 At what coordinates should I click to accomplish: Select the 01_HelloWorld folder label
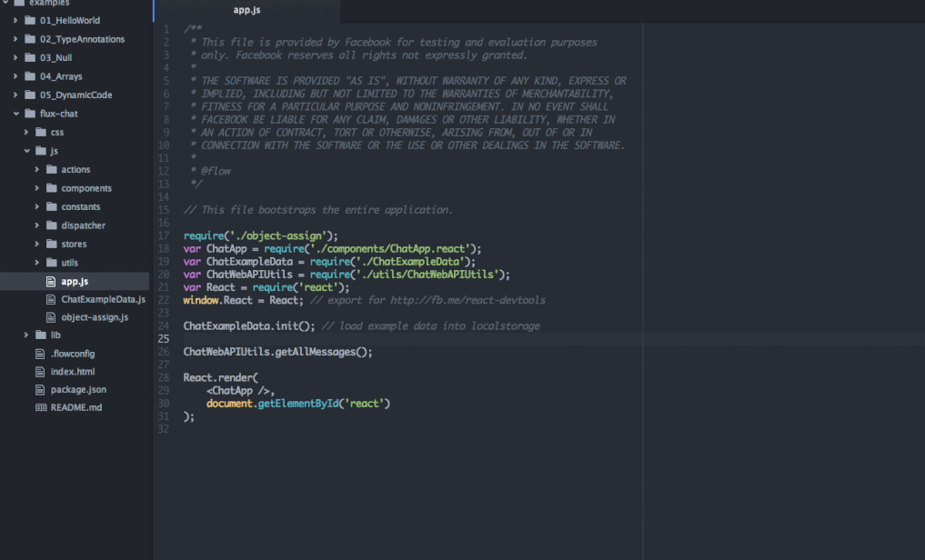tap(70, 21)
